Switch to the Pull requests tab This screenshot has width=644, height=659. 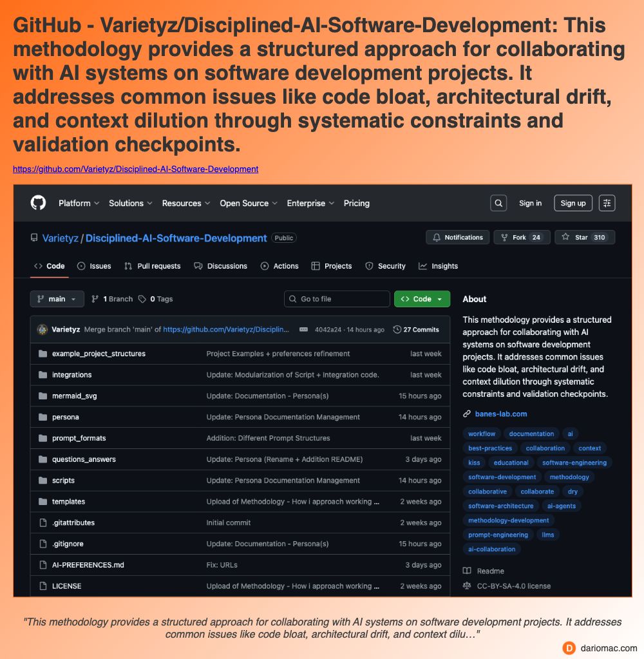click(x=153, y=266)
